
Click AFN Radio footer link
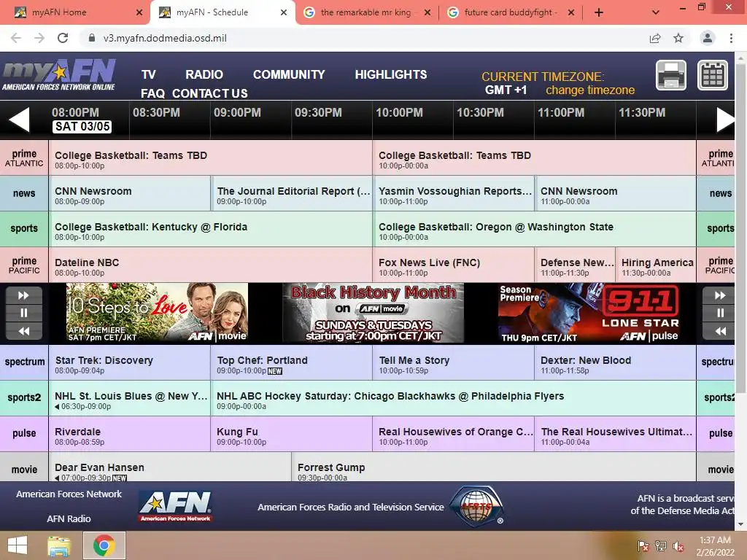69,519
